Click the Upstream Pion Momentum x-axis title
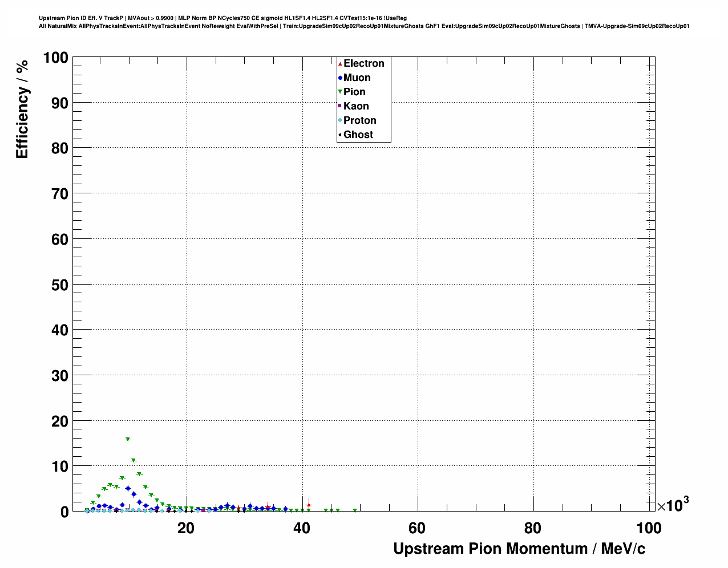Screen dimensions: 728x568 519,549
